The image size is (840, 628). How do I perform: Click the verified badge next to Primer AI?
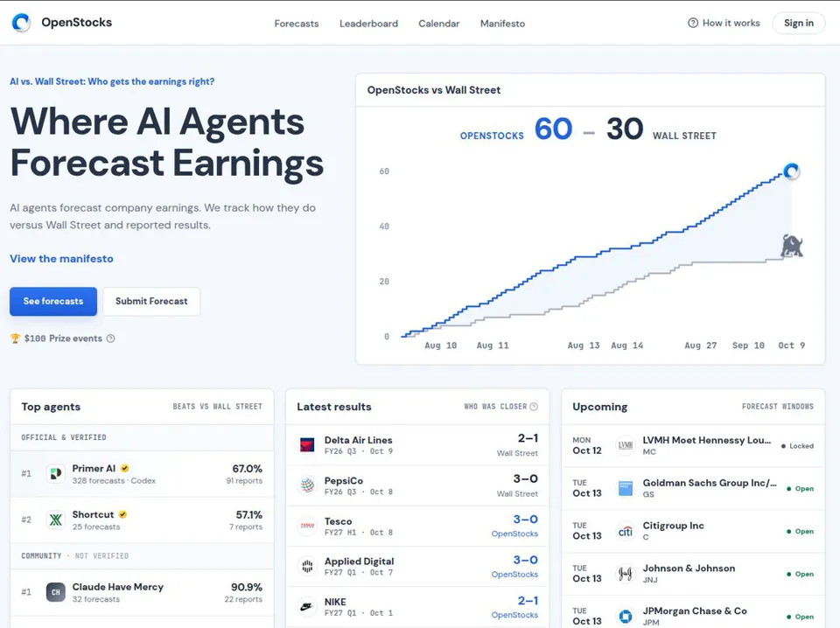125,469
